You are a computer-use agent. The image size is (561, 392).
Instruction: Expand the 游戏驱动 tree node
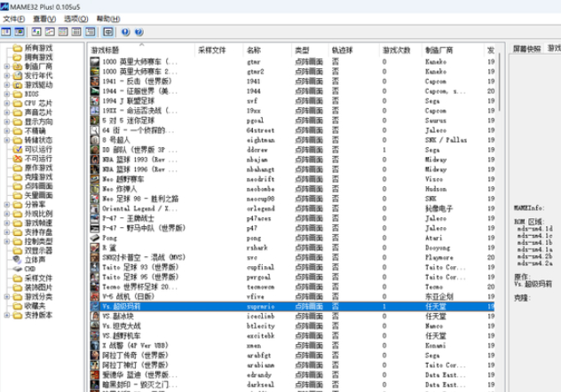coord(7,85)
